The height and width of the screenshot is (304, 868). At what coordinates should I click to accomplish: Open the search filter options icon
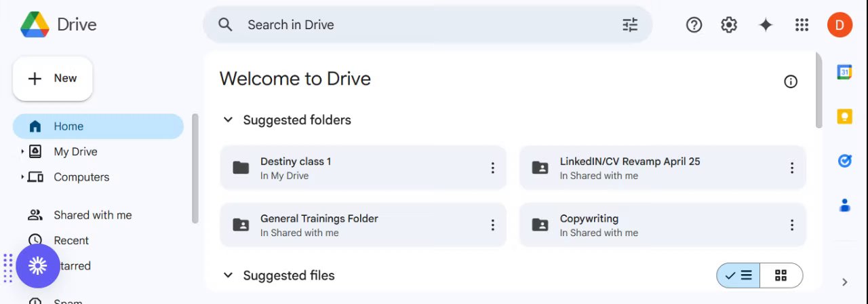(630, 25)
